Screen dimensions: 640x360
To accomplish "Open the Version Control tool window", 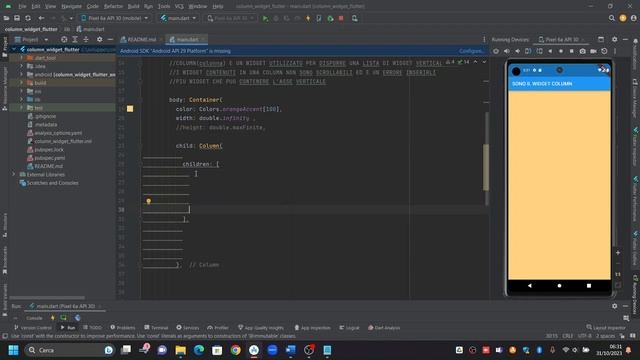I will point(33,328).
